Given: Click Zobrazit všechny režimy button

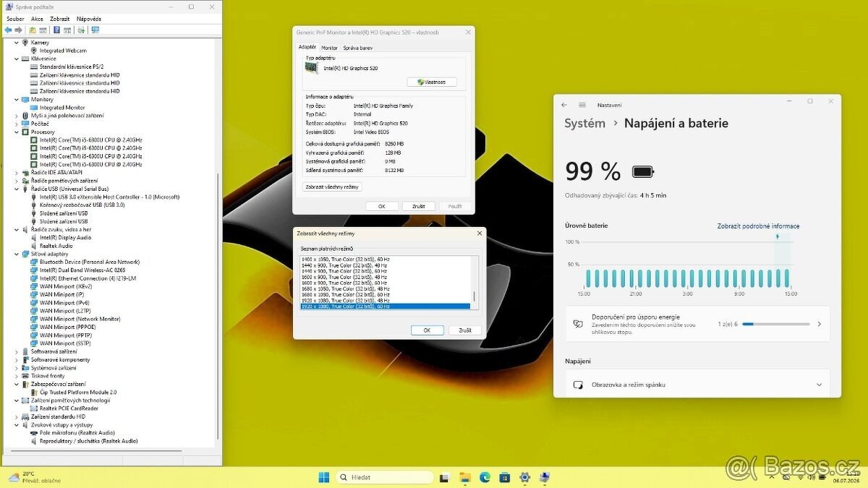Looking at the screenshot, I should pyautogui.click(x=333, y=187).
